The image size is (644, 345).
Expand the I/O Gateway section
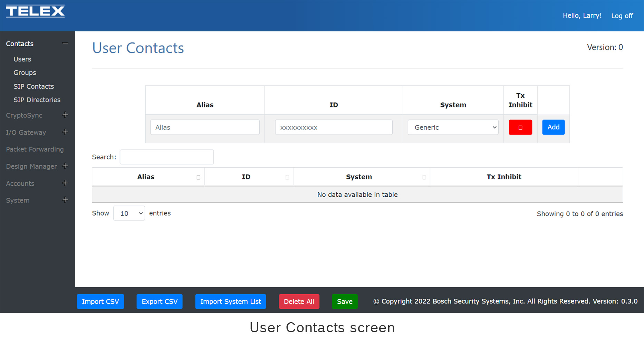65,132
